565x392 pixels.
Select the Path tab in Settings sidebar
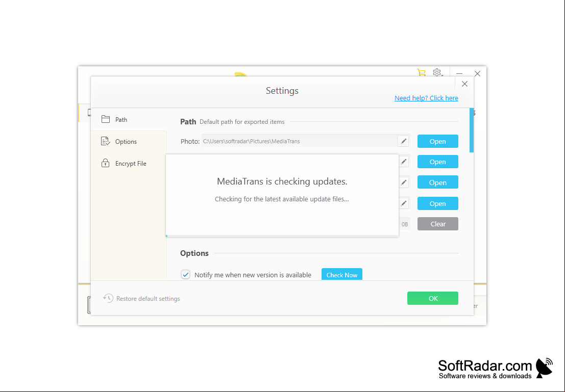[129, 119]
